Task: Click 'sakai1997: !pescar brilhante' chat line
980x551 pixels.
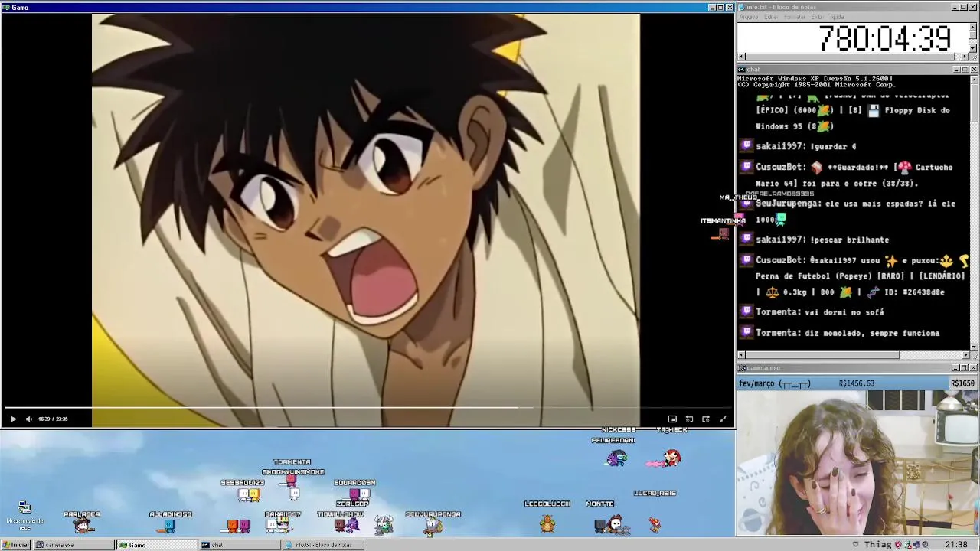Action: [x=822, y=240]
